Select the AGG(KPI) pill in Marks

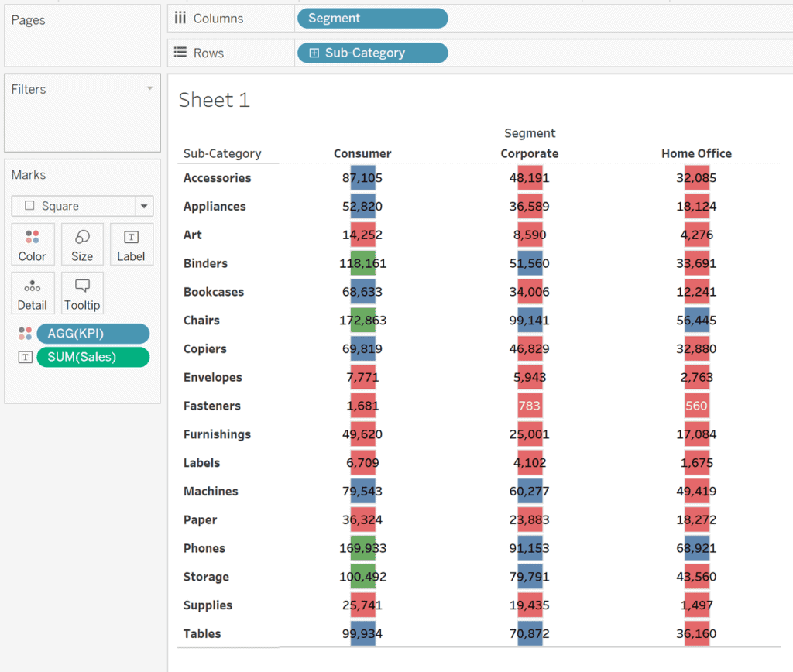92,334
